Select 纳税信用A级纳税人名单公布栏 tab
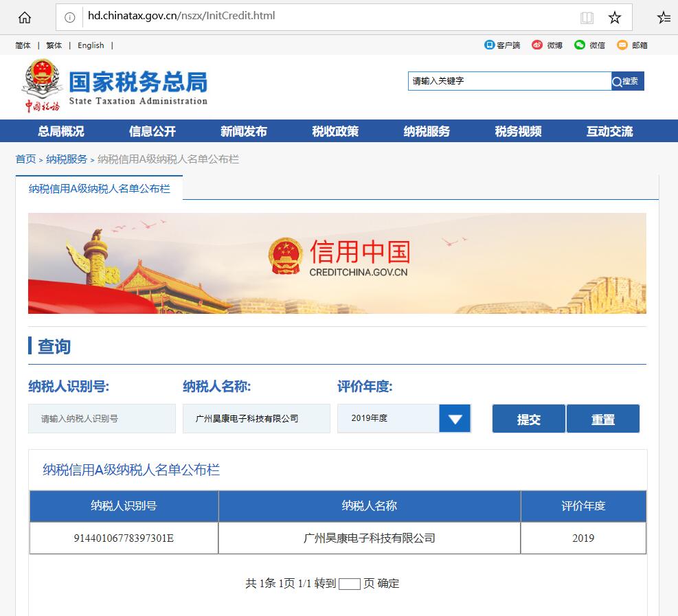678x616 pixels. click(99, 188)
